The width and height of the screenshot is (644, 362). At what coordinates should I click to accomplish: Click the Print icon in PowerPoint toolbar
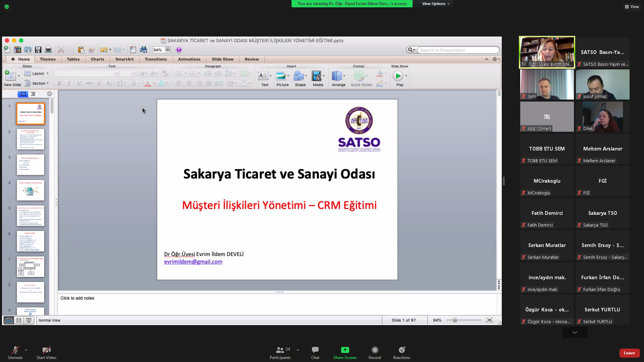48,50
